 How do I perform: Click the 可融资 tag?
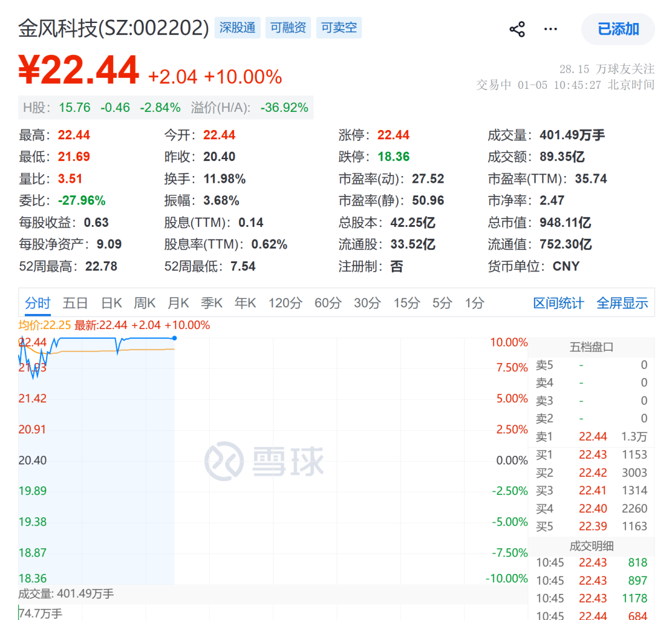288,28
